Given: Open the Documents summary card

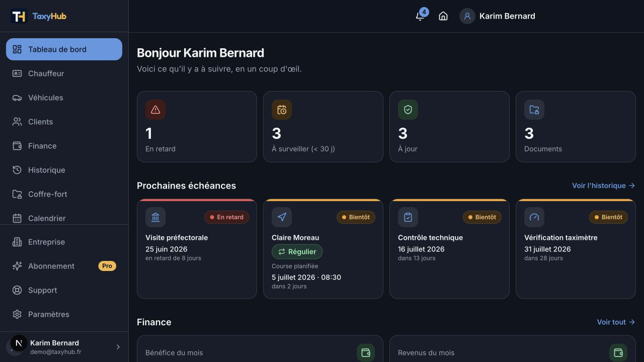Looking at the screenshot, I should [x=576, y=127].
